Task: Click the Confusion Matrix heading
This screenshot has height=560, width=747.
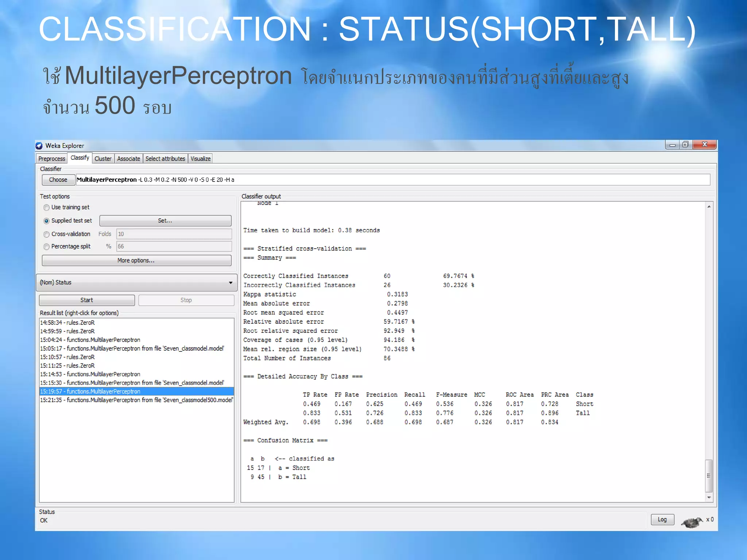Action: [286, 440]
